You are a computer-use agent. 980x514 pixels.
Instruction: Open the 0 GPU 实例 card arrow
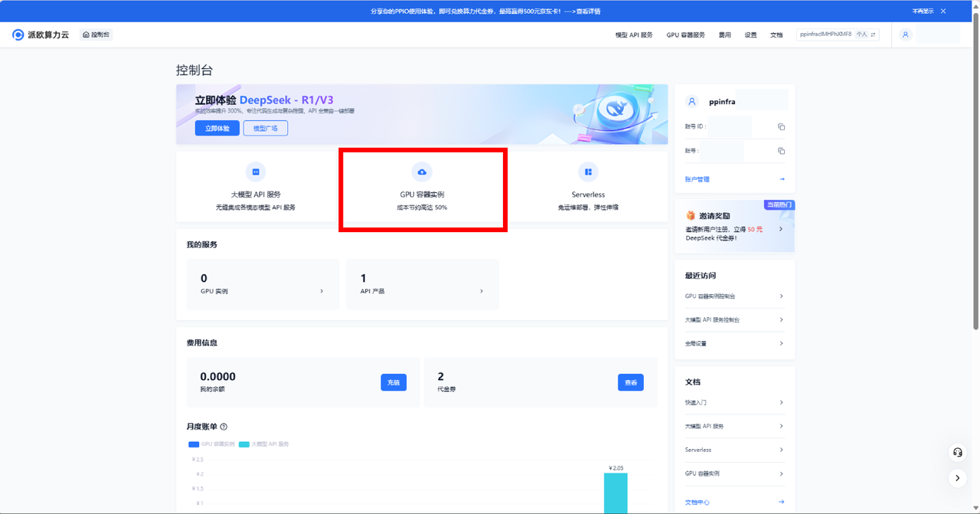pos(322,291)
